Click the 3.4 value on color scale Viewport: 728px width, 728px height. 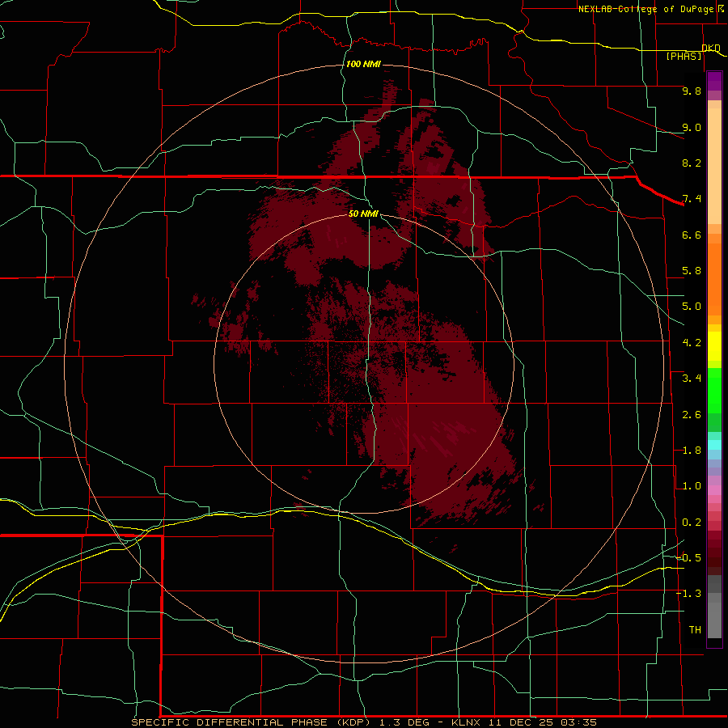692,379
